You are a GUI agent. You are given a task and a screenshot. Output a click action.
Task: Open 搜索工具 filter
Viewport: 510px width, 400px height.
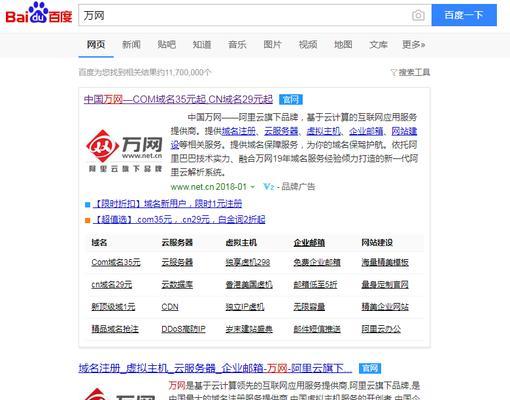(410, 72)
